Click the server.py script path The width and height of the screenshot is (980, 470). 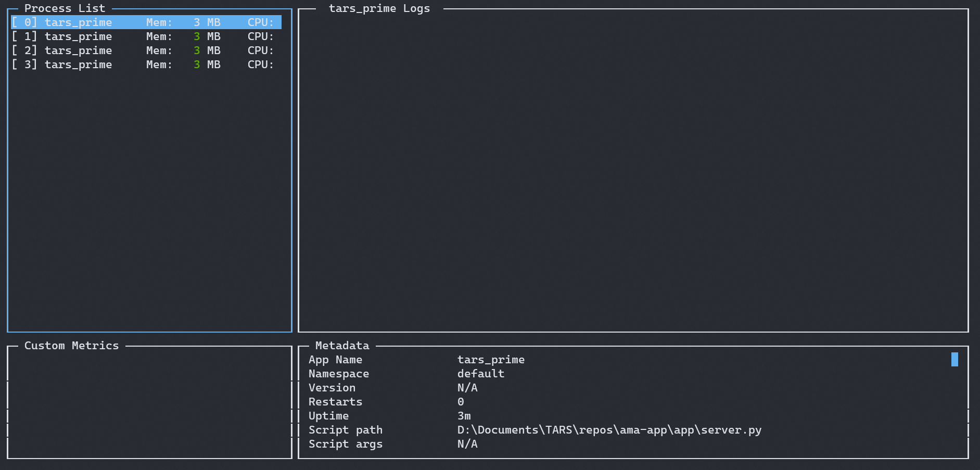[608, 429]
